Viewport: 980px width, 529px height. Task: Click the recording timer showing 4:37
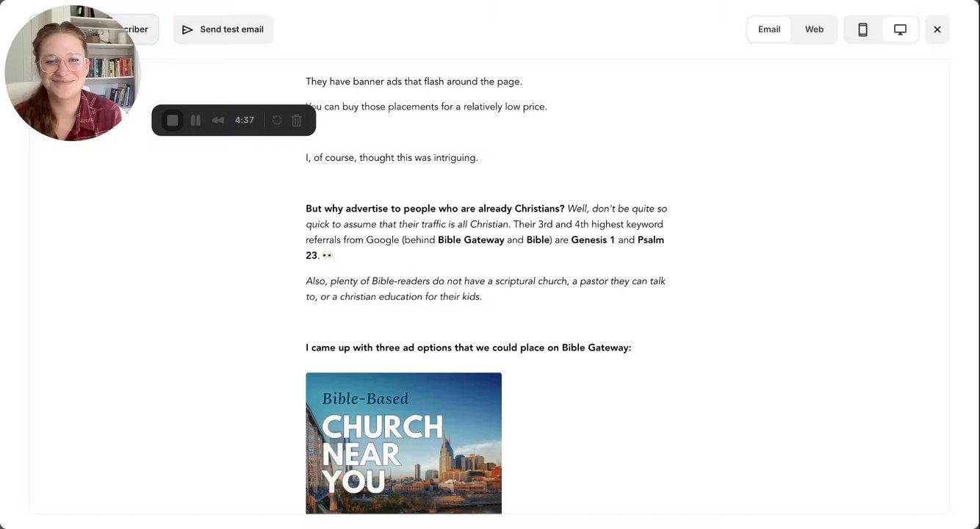click(245, 120)
